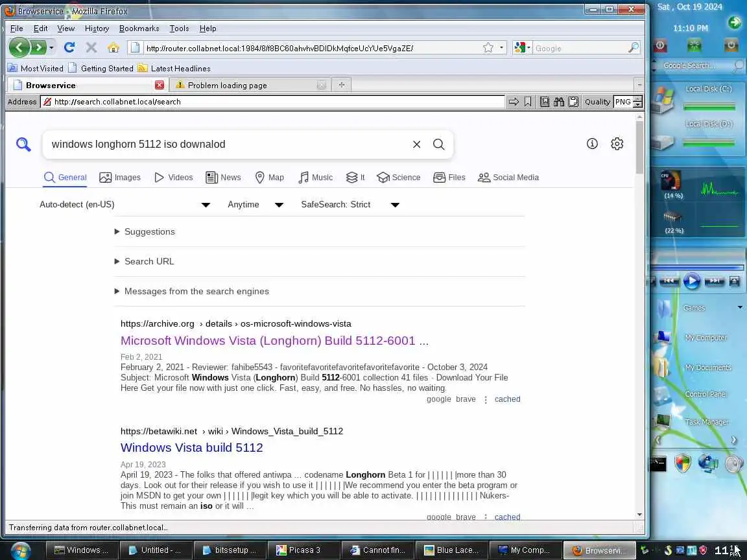Open a new tab with plus button
The width and height of the screenshot is (747, 560).
click(342, 85)
